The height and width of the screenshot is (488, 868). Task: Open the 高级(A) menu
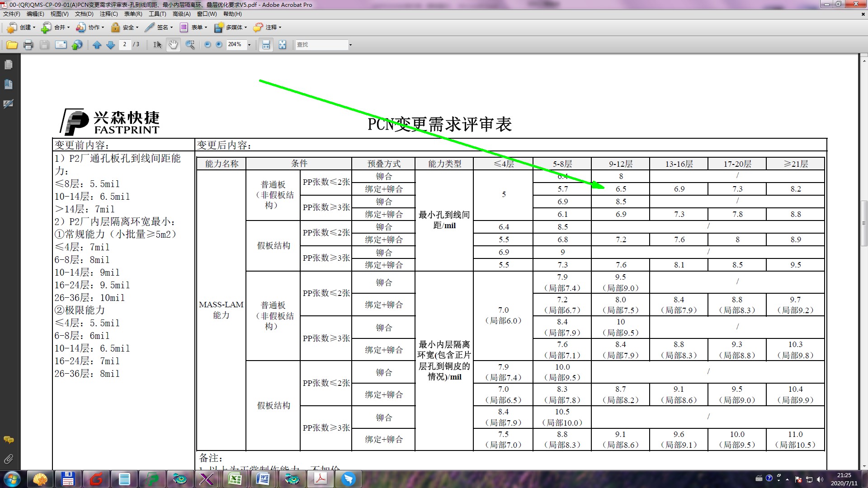pyautogui.click(x=181, y=14)
